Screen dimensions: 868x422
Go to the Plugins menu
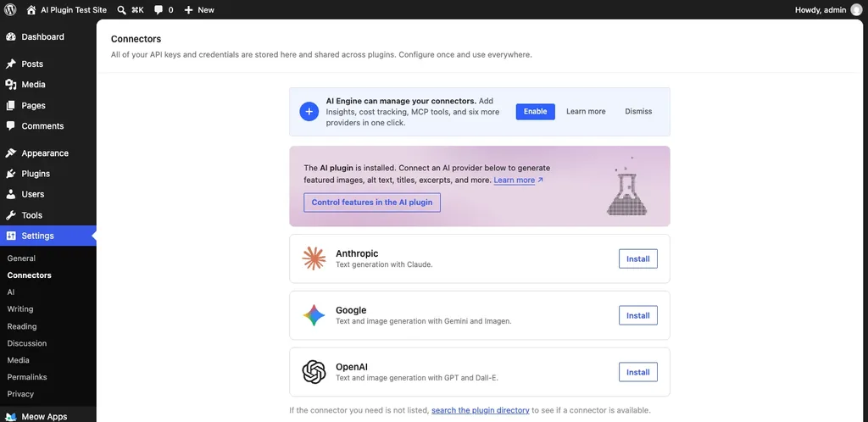point(48,174)
